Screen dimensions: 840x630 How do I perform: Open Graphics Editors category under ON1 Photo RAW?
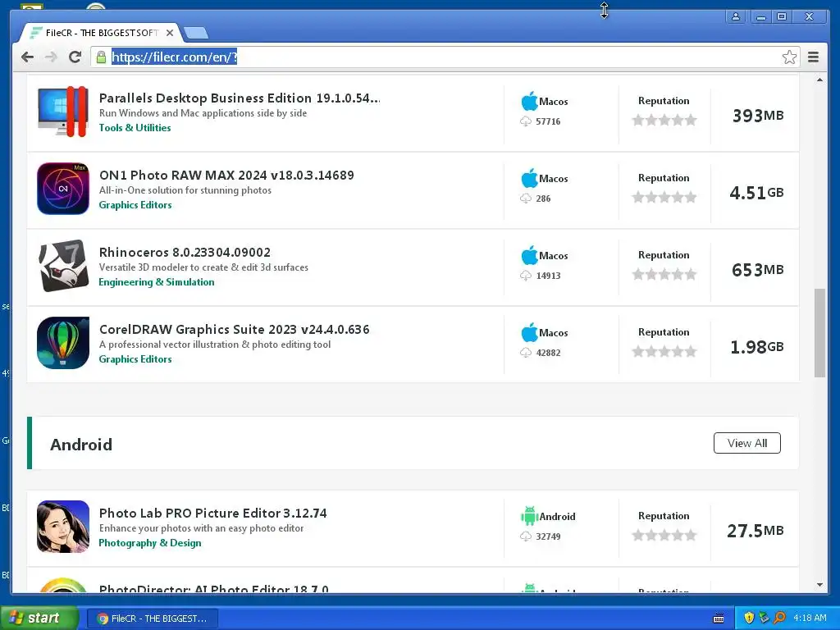tap(135, 204)
